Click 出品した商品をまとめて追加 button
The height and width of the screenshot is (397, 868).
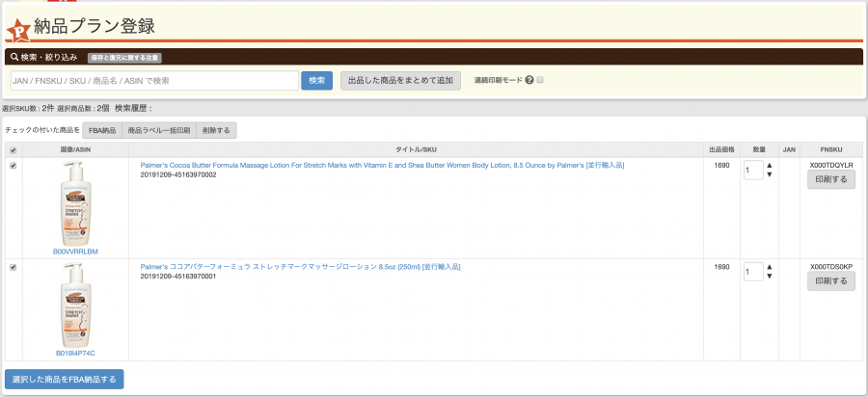400,80
